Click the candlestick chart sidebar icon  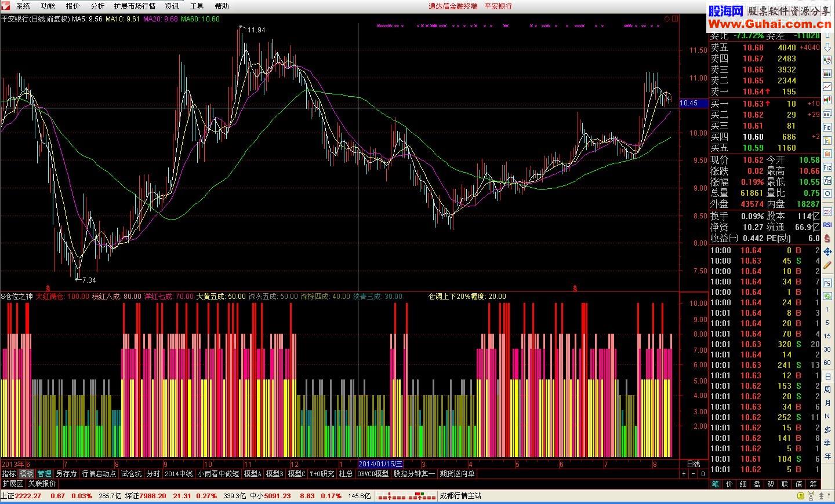(827, 100)
